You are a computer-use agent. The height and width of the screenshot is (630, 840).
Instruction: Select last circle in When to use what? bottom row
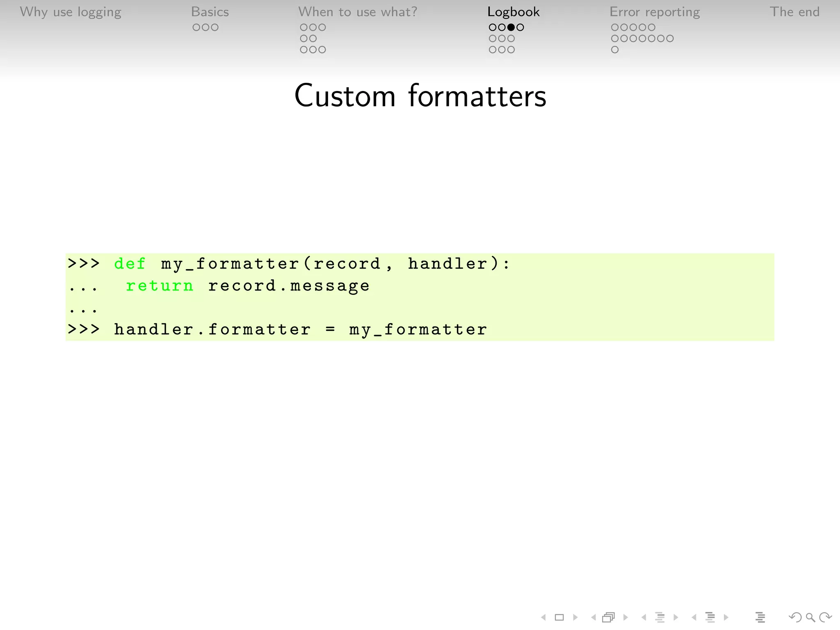point(322,50)
